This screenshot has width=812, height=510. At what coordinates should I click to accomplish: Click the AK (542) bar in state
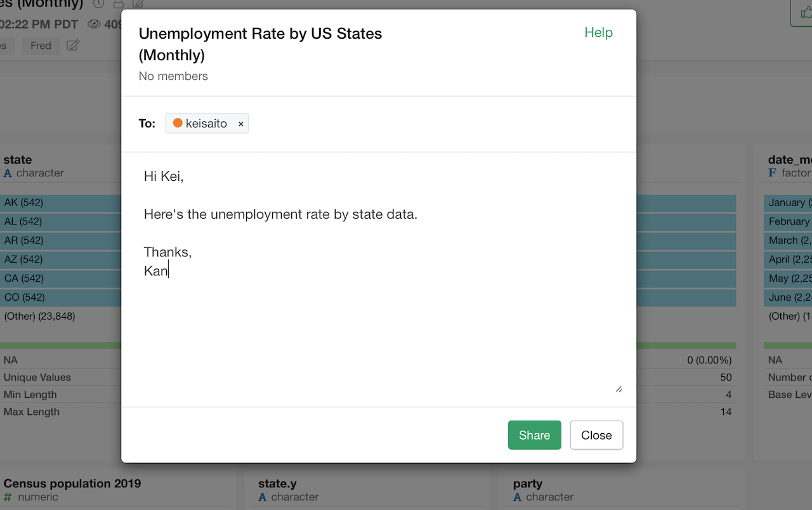(60, 203)
